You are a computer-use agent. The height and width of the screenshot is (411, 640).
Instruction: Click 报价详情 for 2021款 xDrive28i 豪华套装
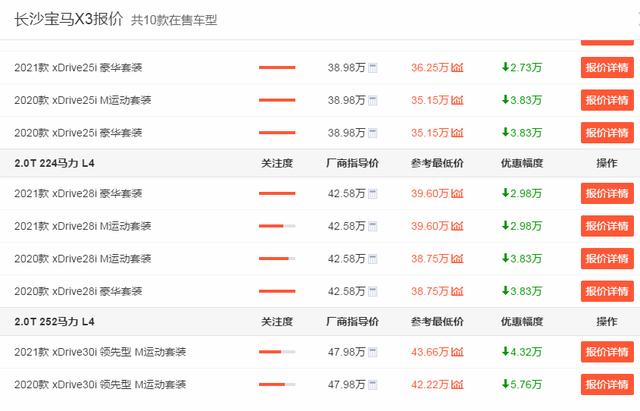coord(607,193)
